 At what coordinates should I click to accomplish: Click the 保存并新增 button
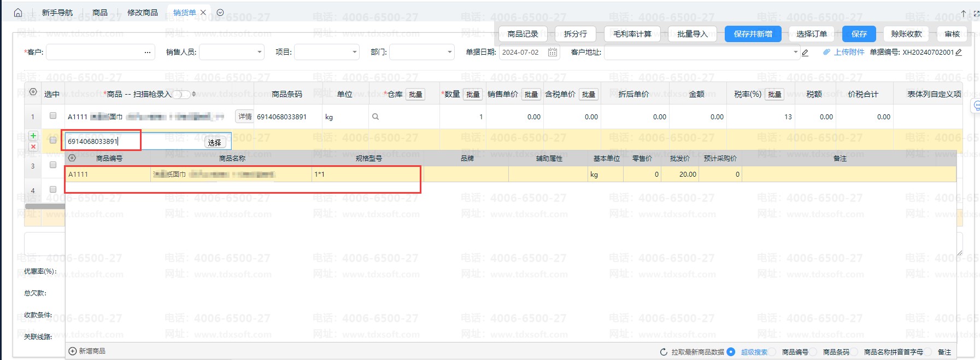pos(753,34)
